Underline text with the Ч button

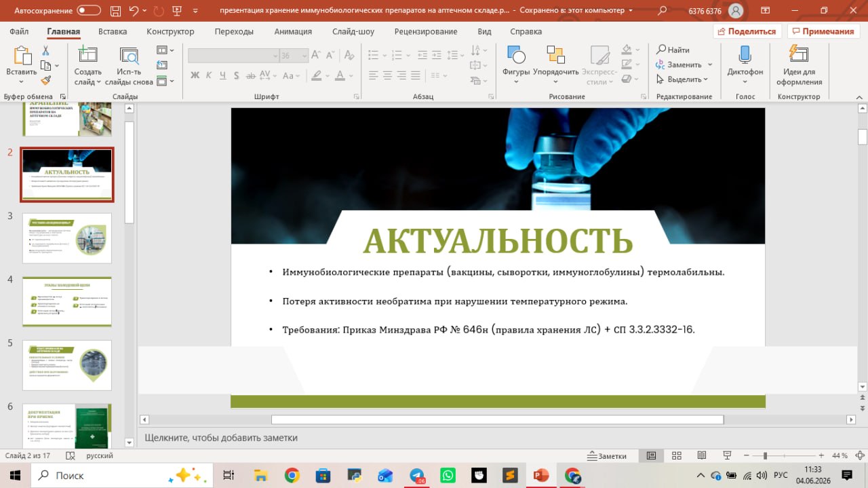coord(223,75)
